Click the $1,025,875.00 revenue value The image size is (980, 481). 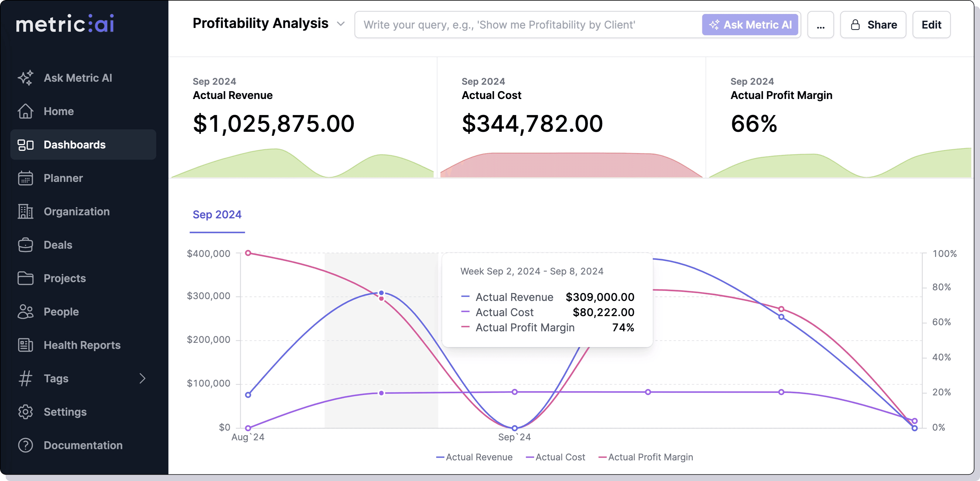[x=273, y=124]
